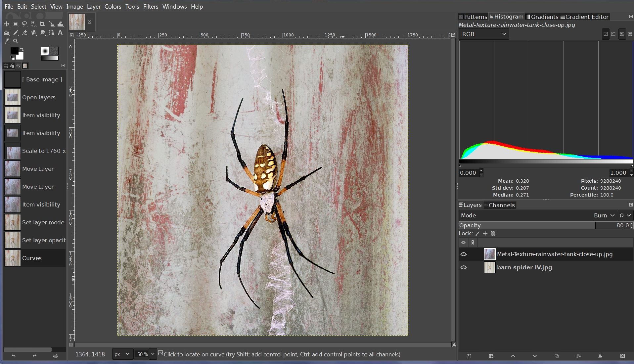Activate the Text tool
The image size is (634, 364).
click(x=60, y=33)
